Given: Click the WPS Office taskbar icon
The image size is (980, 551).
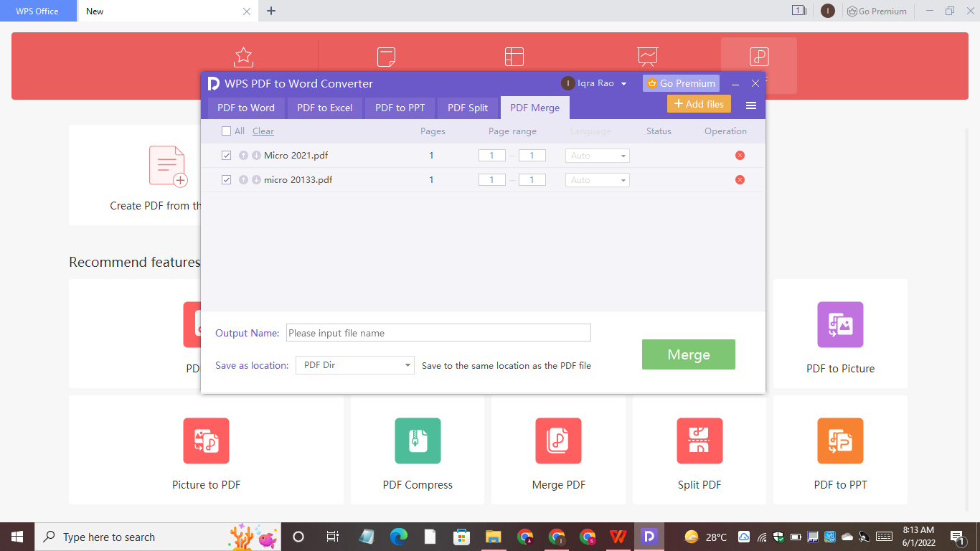Looking at the screenshot, I should point(618,537).
